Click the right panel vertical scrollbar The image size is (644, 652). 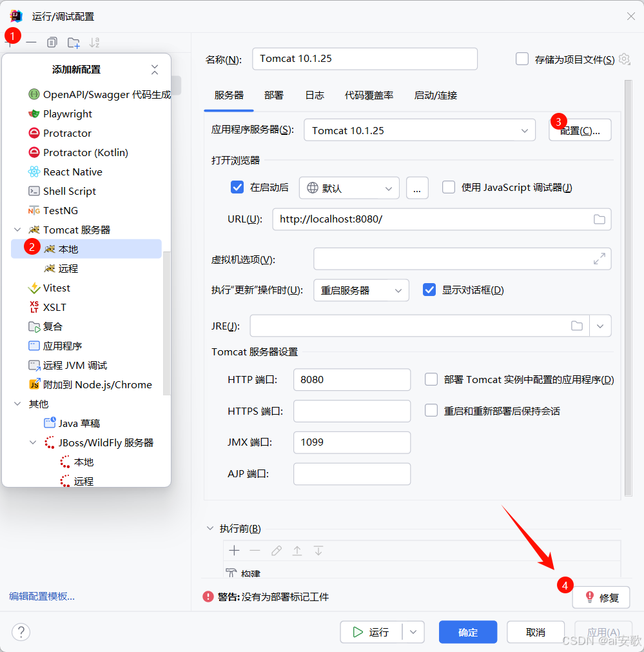(628, 288)
